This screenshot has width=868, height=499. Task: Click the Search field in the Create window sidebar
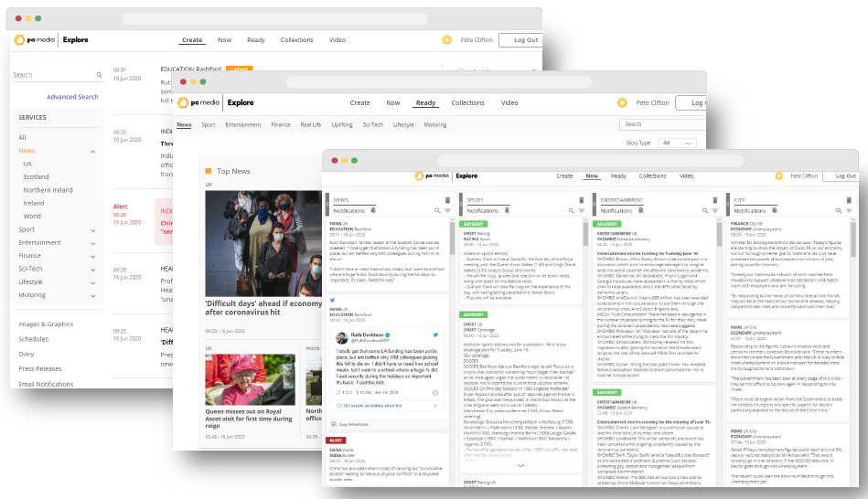pyautogui.click(x=58, y=75)
